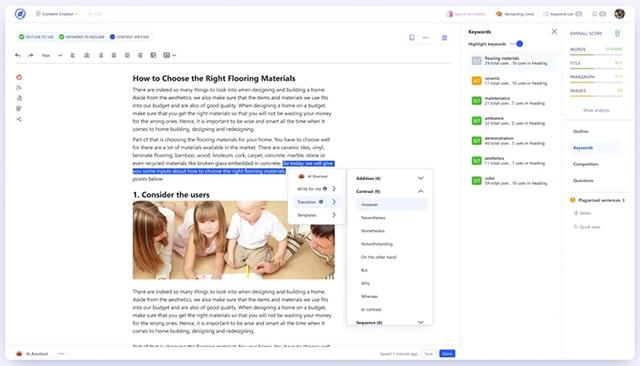Collapse the Contrast transitions group
Viewport: 640px width, 366px height.
(420, 191)
